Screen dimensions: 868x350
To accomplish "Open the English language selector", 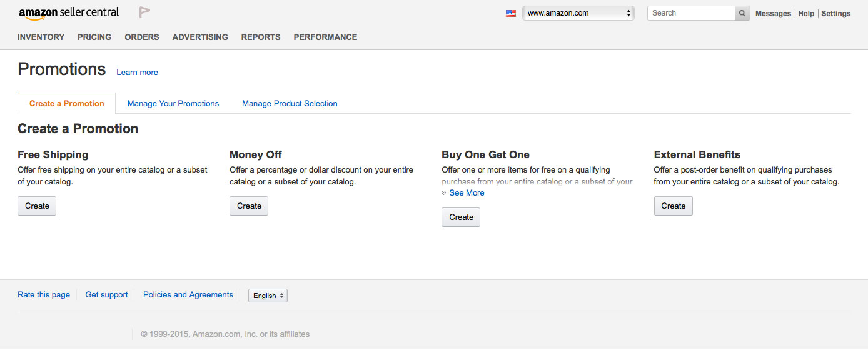I will pyautogui.click(x=268, y=296).
